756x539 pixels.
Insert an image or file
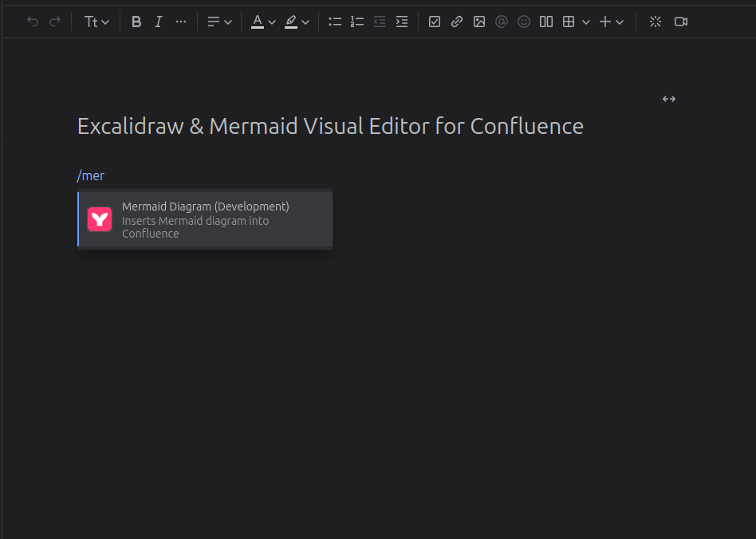pos(479,22)
